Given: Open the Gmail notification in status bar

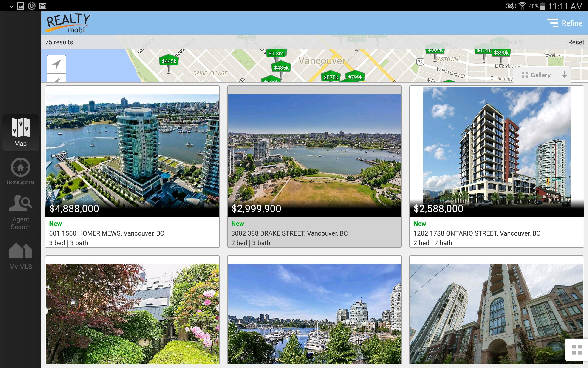Looking at the screenshot, I should [x=43, y=6].
